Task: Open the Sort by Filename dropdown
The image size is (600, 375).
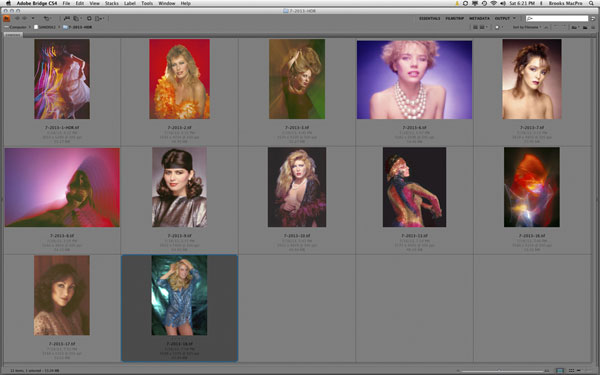Action: [x=527, y=27]
